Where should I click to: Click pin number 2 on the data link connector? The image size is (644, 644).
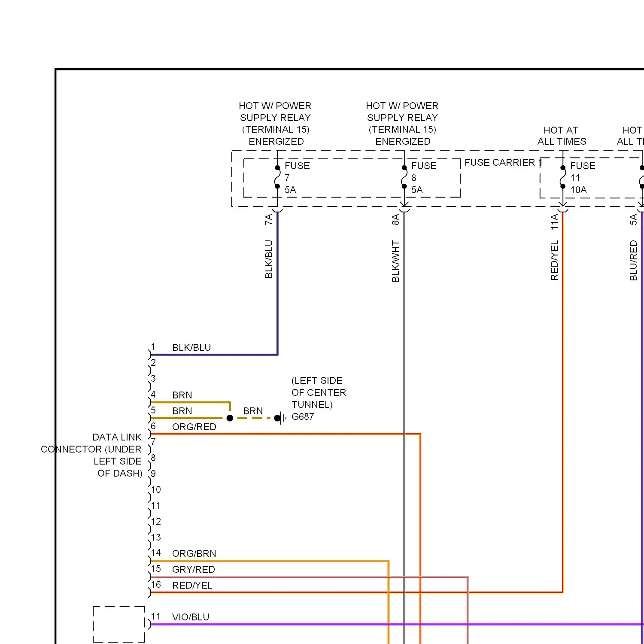(x=153, y=363)
